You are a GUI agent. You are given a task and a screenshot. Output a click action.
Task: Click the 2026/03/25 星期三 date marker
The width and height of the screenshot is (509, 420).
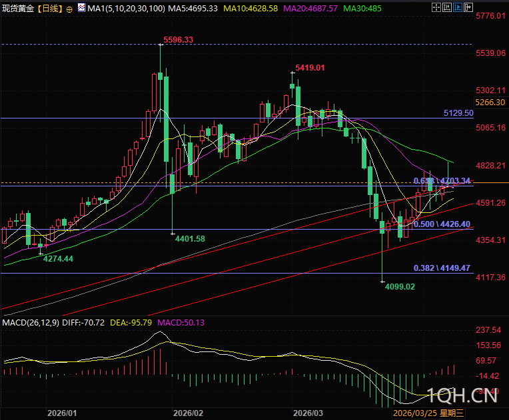[428, 413]
